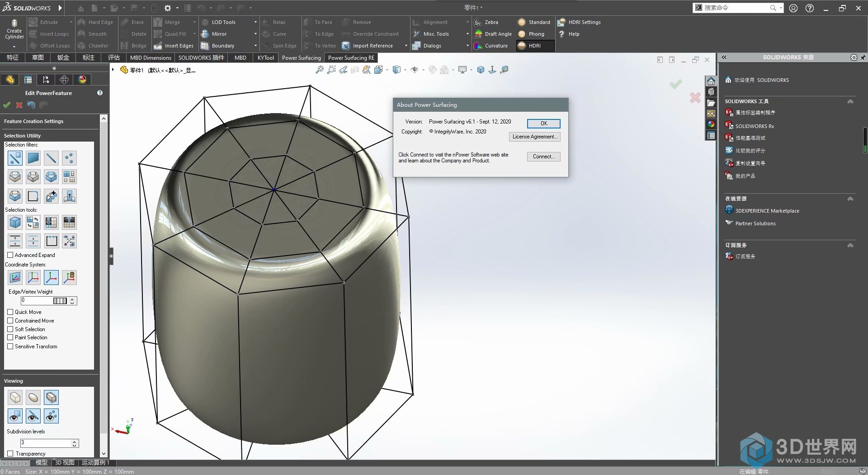The image size is (868, 475).
Task: Open HDRI Settings
Action: (579, 22)
